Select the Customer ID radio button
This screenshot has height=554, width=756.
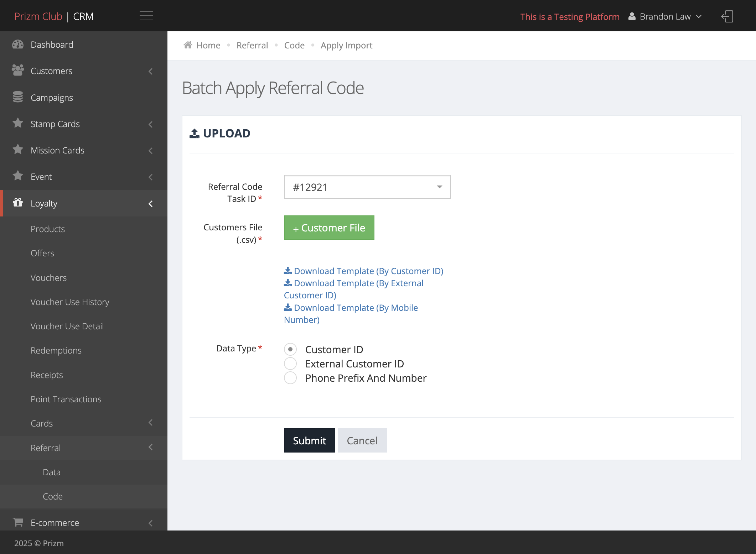click(290, 349)
